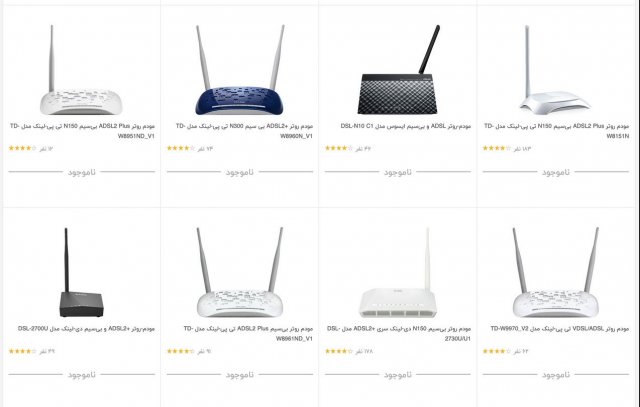640x407 pixels.
Task: Click the TD-W9970_V2 VDSL/ADSL product title
Action: tap(560, 329)
